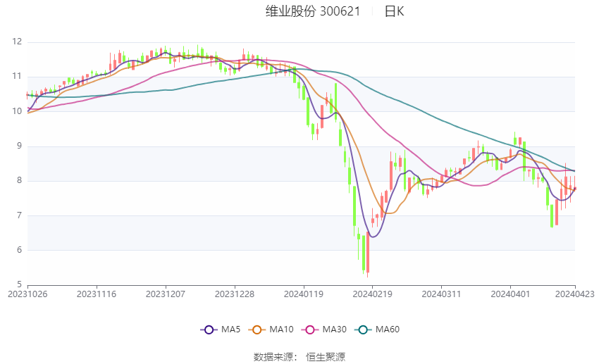Screen dimensions: 599x364
Task: Toggle the MA30 series label
Action: (x=335, y=330)
